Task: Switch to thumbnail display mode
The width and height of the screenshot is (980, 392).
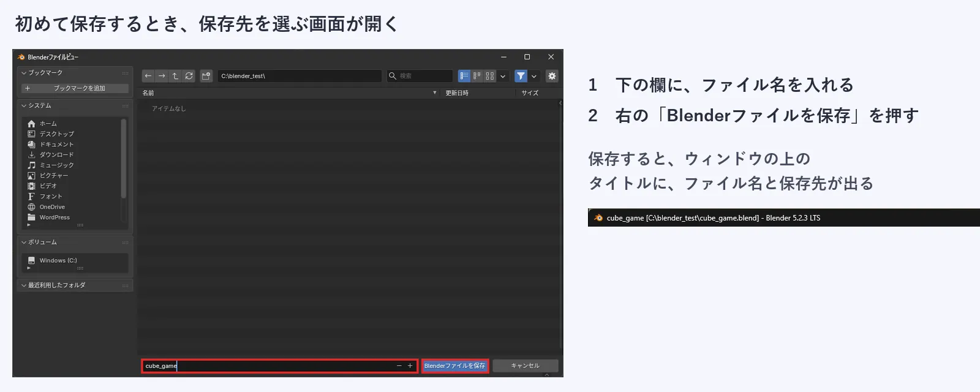Action: tap(490, 76)
